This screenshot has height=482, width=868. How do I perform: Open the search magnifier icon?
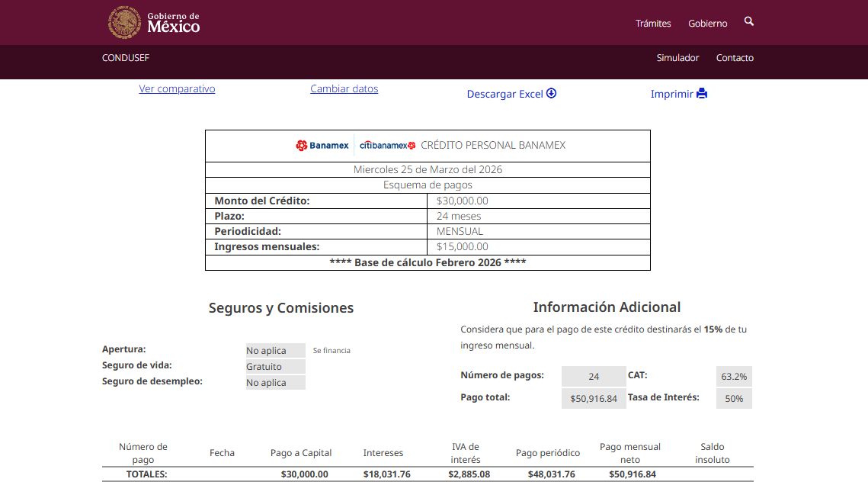tap(749, 21)
